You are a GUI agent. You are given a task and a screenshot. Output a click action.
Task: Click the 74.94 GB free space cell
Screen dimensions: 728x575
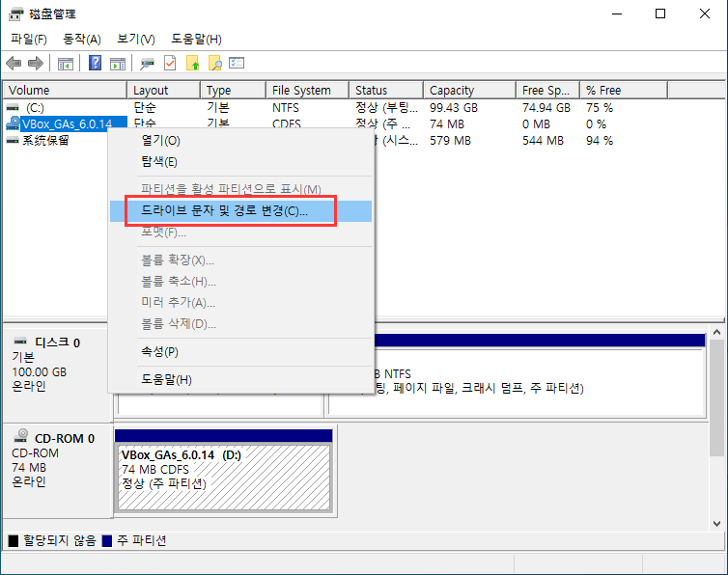pos(546,108)
